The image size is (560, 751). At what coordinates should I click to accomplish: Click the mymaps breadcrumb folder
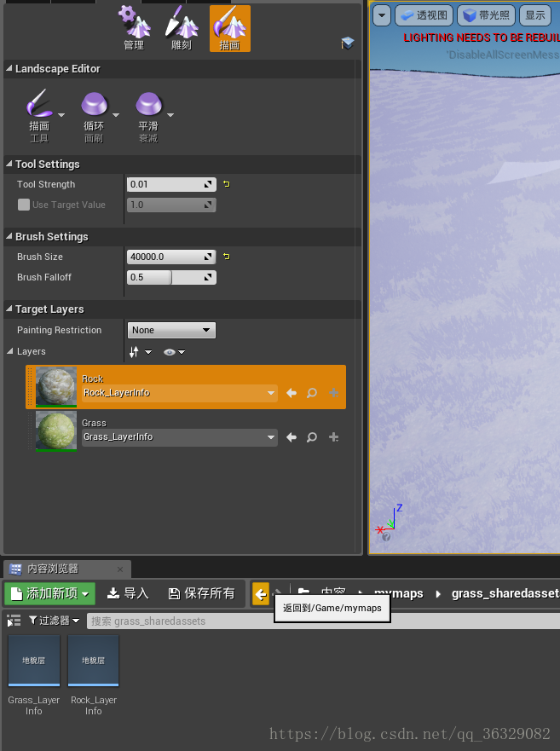coord(399,593)
